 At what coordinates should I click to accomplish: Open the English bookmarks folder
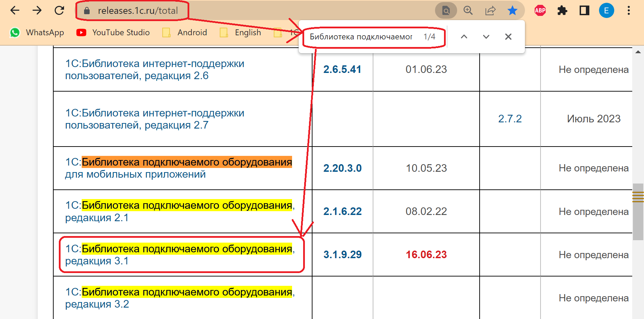click(241, 32)
